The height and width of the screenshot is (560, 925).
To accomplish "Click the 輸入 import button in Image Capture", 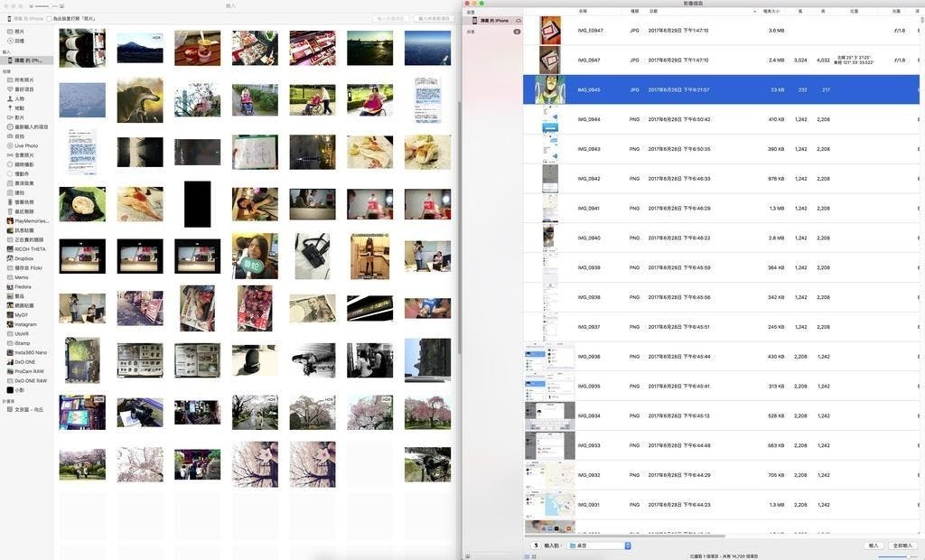I will (874, 546).
